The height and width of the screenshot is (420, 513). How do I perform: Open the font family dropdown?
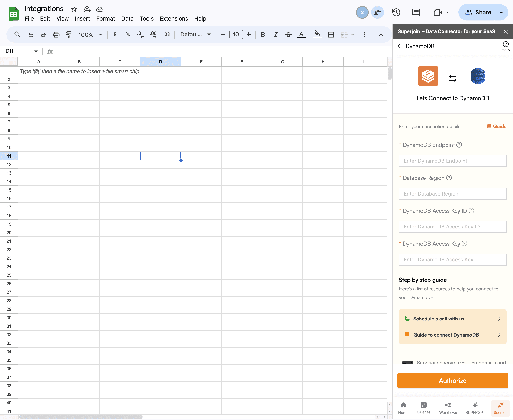point(195,34)
